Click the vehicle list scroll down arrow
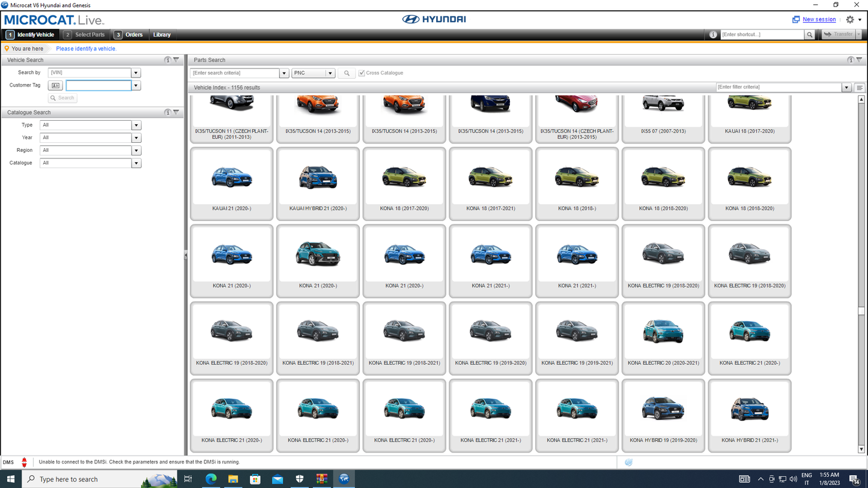This screenshot has height=488, width=868. [x=861, y=449]
